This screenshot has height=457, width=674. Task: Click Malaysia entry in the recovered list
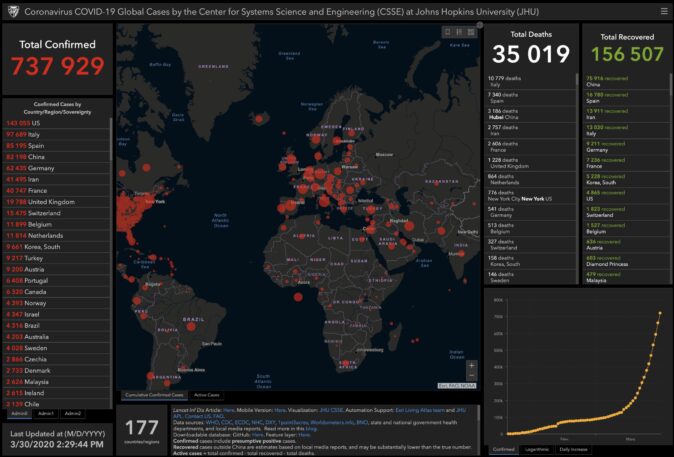pyautogui.click(x=626, y=277)
